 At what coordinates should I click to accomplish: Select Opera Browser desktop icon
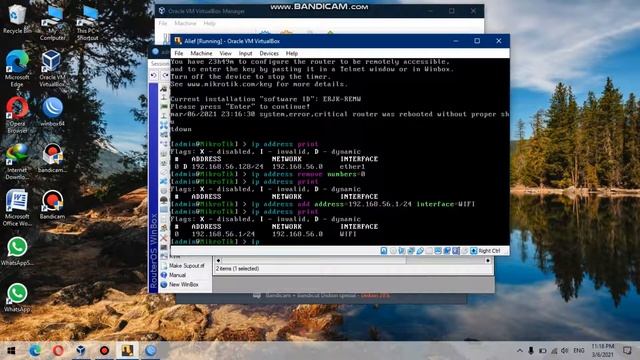17,115
